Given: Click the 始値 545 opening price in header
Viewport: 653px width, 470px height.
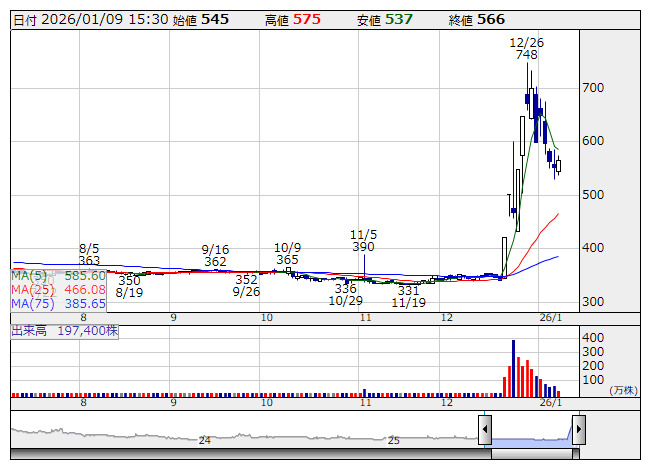Looking at the screenshot, I should (207, 19).
